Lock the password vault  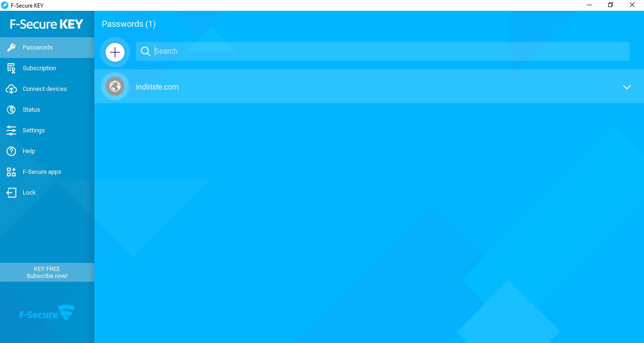[47, 193]
